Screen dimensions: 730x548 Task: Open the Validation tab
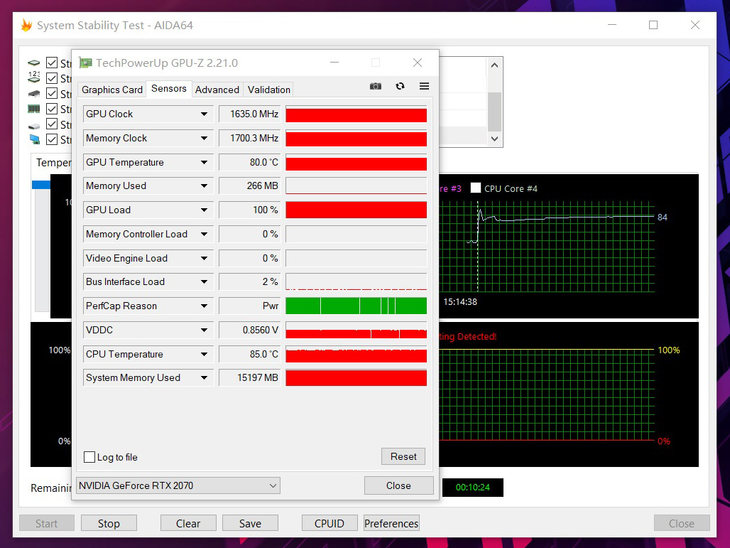pyautogui.click(x=269, y=89)
